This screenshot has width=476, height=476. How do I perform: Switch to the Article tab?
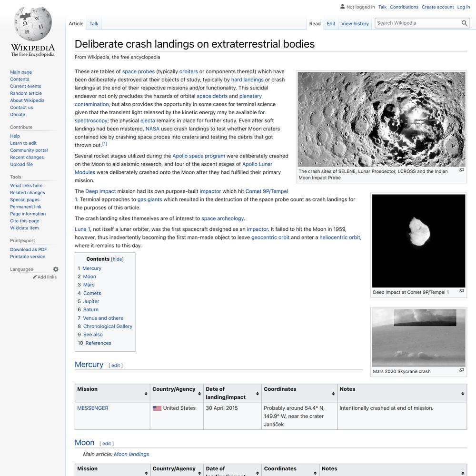point(76,24)
